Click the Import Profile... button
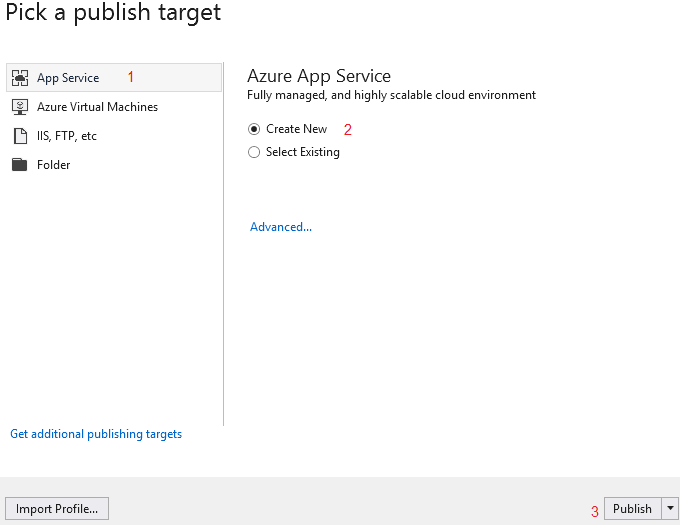680x525 pixels. (x=57, y=509)
